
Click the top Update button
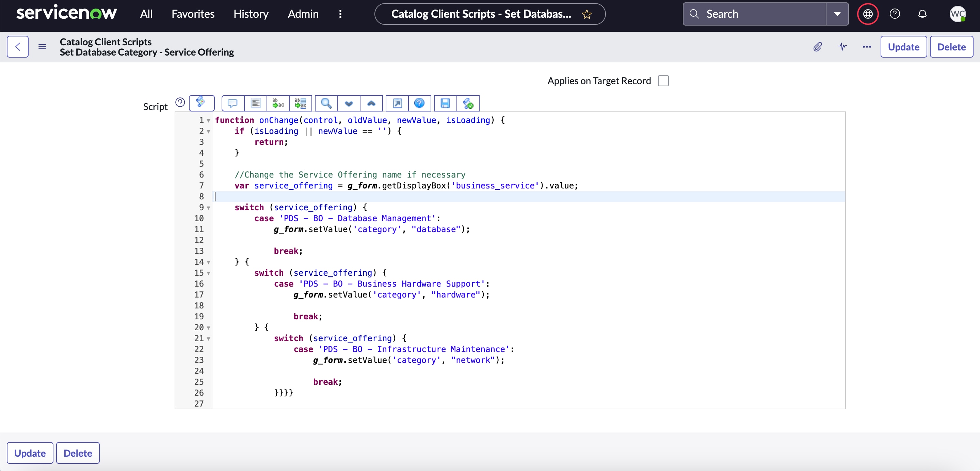point(903,47)
